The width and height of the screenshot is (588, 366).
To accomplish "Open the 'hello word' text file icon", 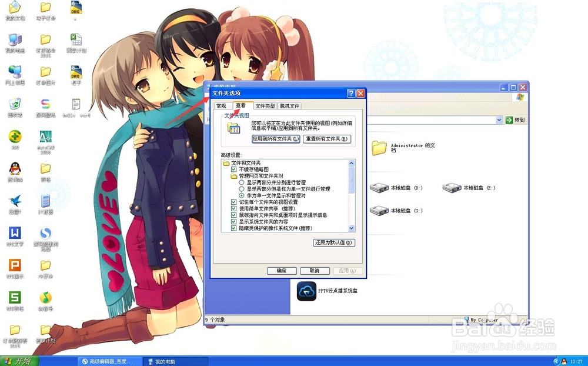I will pyautogui.click(x=76, y=108).
